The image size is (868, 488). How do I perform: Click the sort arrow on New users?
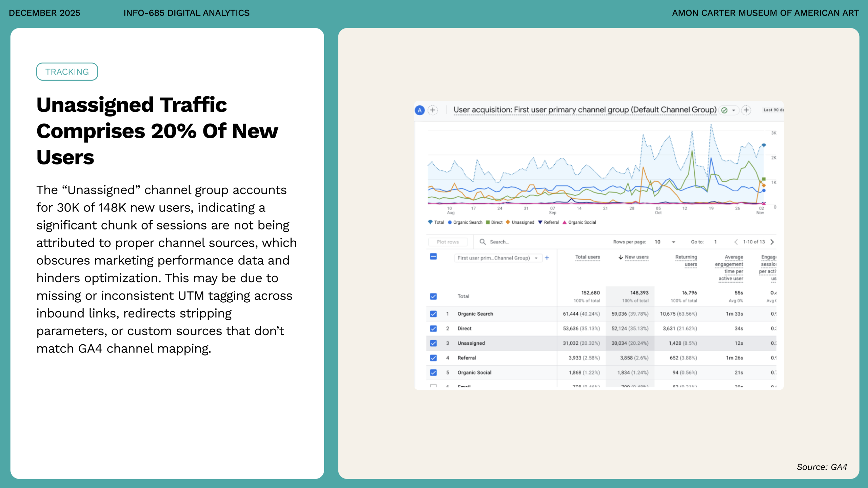[x=620, y=257]
